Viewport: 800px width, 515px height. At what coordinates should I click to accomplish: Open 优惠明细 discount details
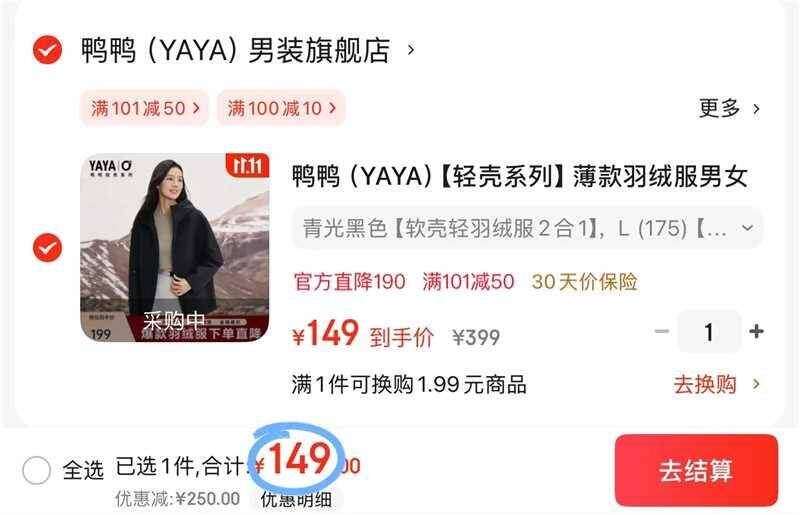click(296, 499)
